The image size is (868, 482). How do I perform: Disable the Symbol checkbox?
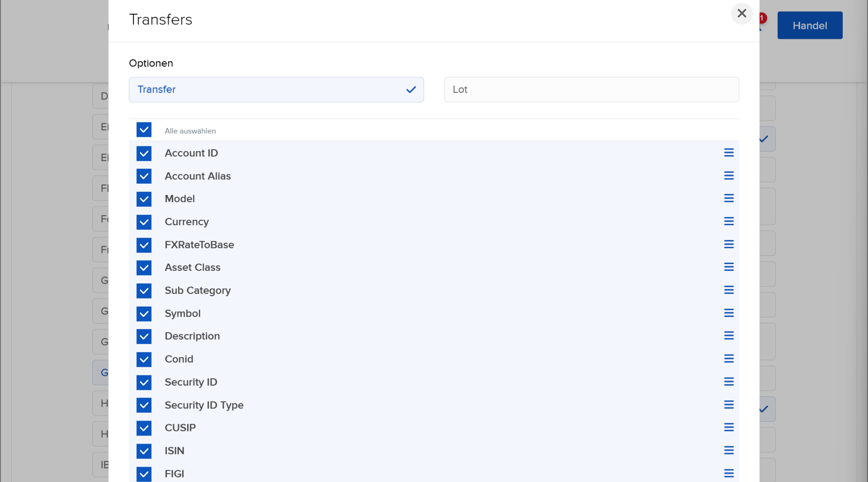tap(144, 314)
